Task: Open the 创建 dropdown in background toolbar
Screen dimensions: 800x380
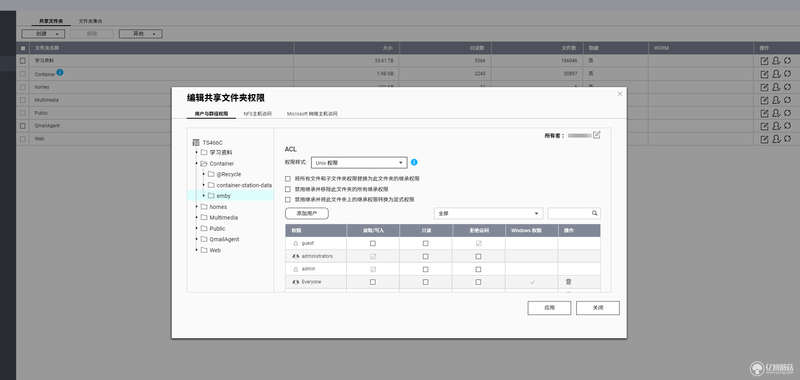Action: coord(43,34)
